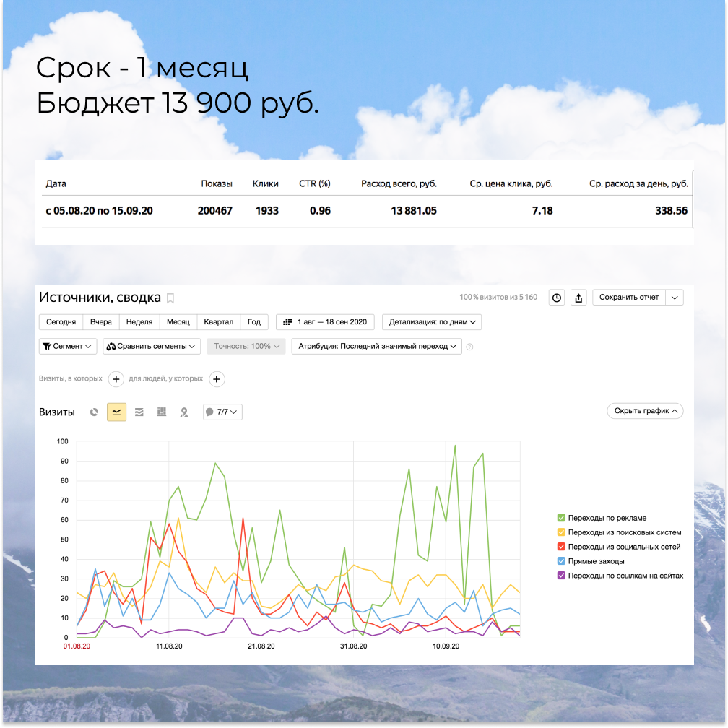Screen dimensions: 728x728
Task: Open Детализация: по дням dropdown
Action: [x=432, y=322]
